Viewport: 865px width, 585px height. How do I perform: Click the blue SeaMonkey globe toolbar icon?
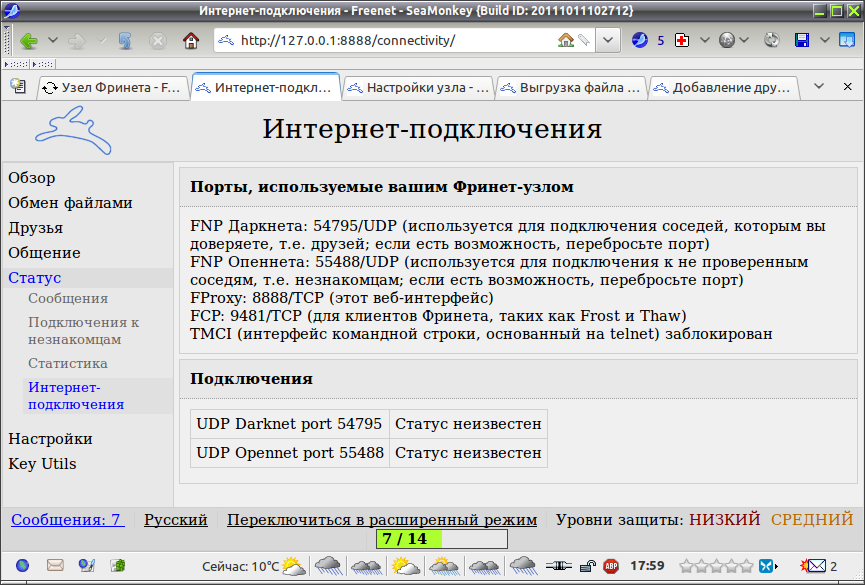(x=639, y=40)
